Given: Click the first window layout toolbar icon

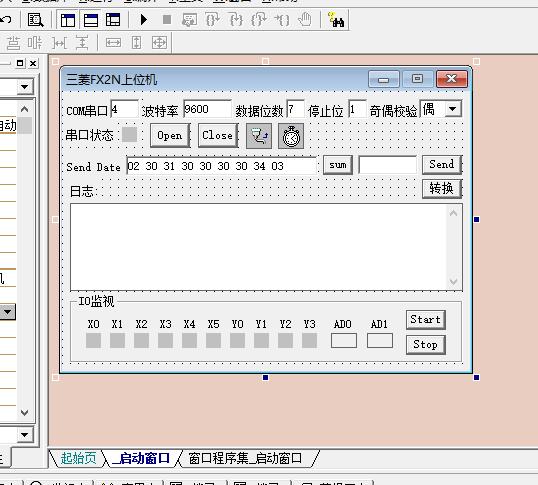Looking at the screenshot, I should tap(68, 20).
